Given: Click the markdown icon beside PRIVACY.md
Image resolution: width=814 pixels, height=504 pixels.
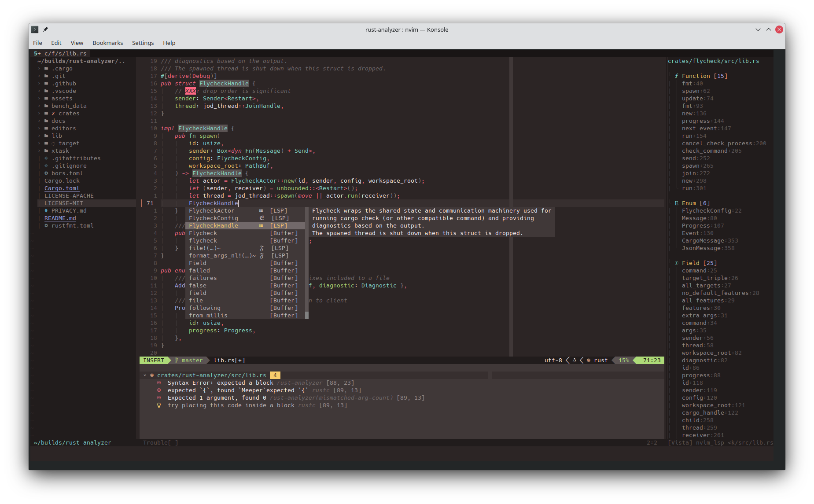Looking at the screenshot, I should click(x=46, y=211).
